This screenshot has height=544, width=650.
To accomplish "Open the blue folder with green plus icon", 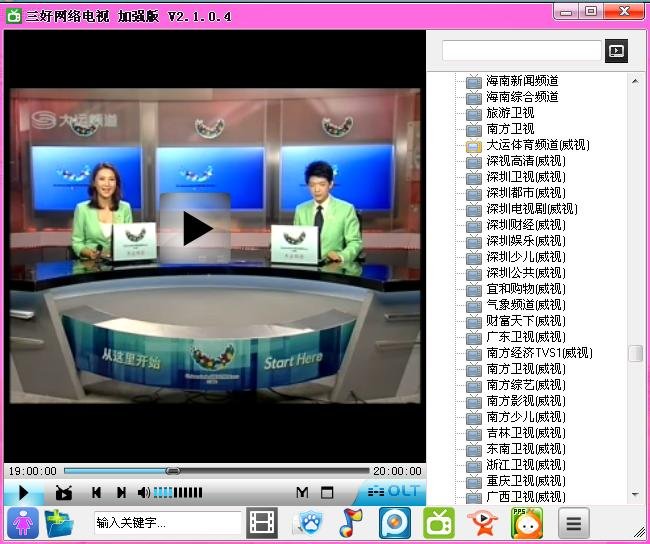I will click(x=60, y=522).
